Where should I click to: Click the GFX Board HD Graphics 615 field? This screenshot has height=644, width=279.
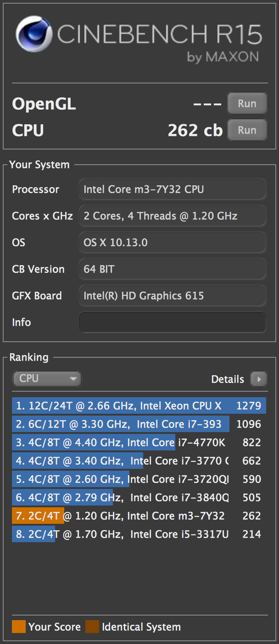(173, 295)
